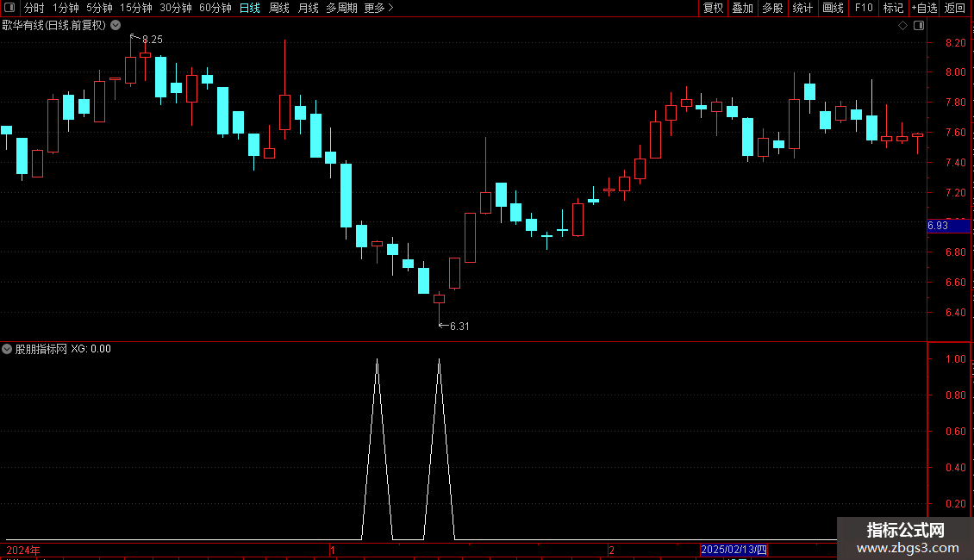Add stock with +自选

coord(924,8)
